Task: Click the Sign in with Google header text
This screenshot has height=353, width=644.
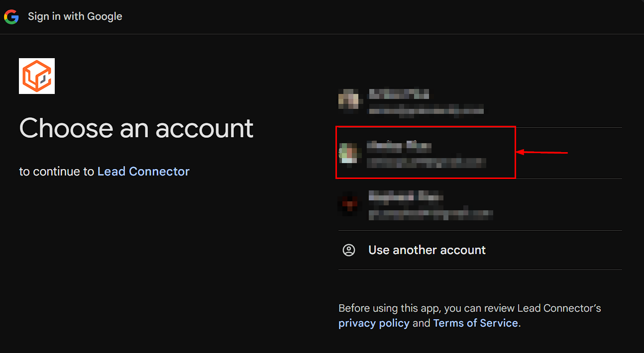Action: 75,16
